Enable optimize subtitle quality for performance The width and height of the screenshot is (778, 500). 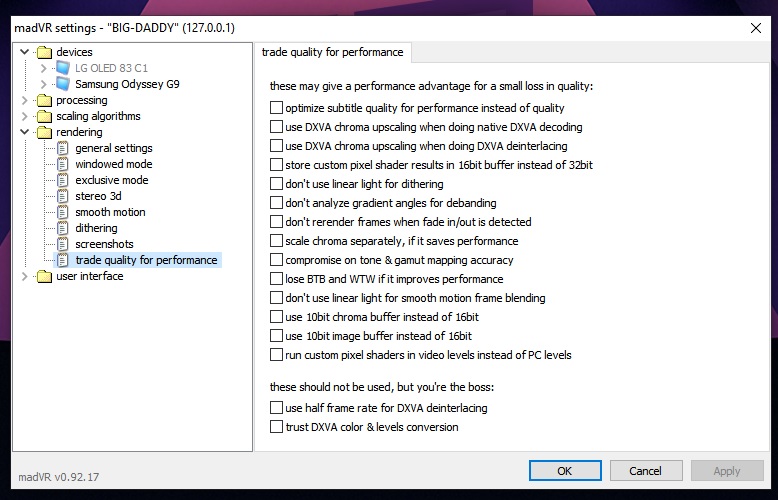point(276,108)
